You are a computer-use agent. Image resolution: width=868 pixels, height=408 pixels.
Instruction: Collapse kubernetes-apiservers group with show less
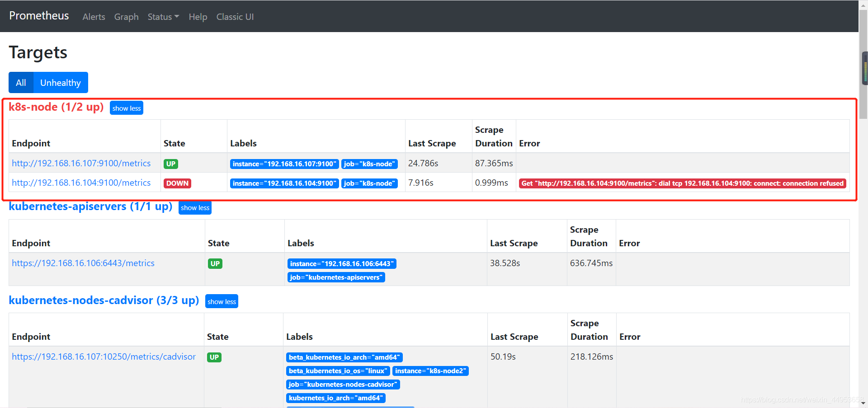click(x=195, y=207)
